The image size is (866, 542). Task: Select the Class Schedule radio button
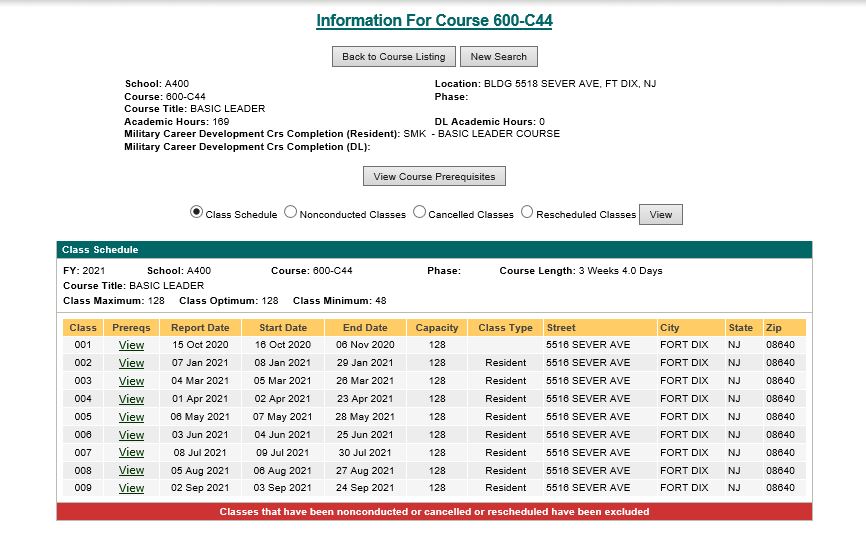pos(197,213)
